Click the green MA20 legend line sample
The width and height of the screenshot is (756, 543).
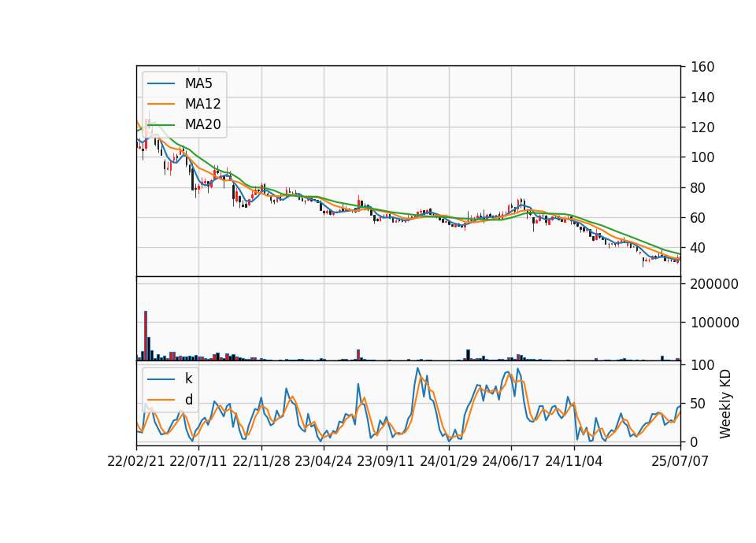coord(161,124)
